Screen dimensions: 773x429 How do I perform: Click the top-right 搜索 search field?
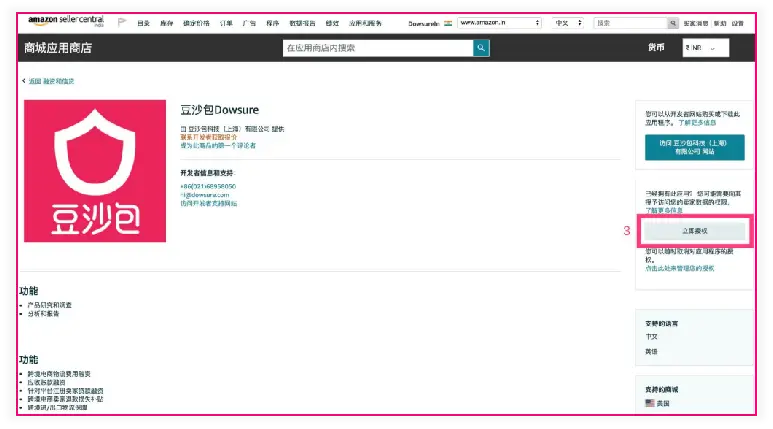pyautogui.click(x=631, y=23)
